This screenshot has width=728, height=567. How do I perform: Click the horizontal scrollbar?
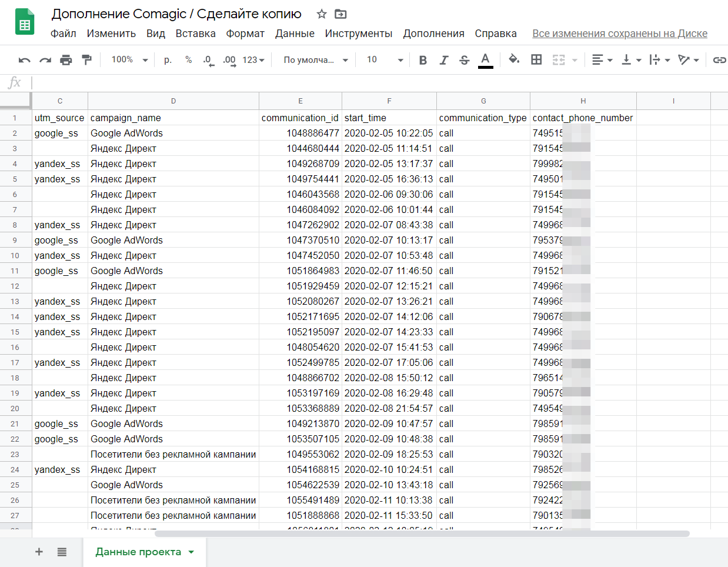click(422, 533)
